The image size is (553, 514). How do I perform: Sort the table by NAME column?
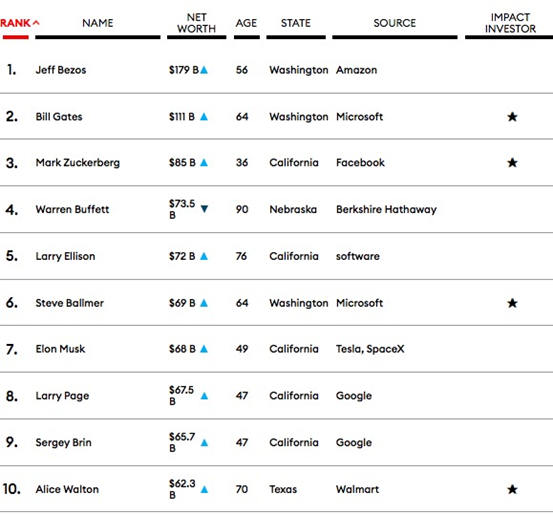pyautogui.click(x=98, y=23)
